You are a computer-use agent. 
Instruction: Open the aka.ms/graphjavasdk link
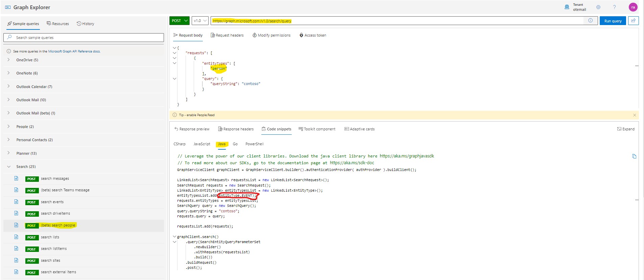[x=407, y=156]
